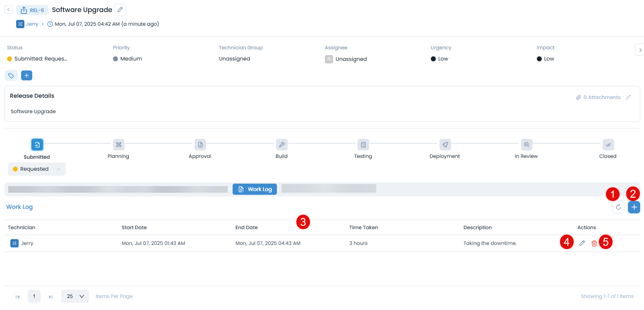Click the Testing stage icon

(363, 145)
